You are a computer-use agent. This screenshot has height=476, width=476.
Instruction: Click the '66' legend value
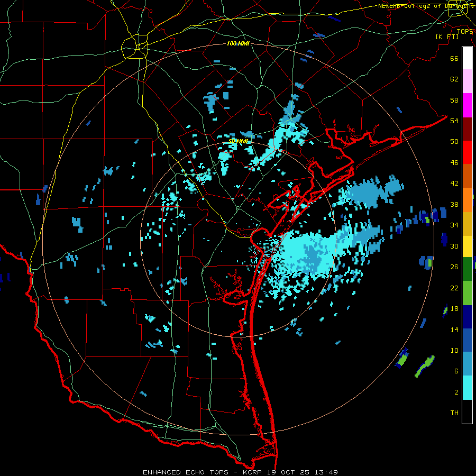(454, 58)
